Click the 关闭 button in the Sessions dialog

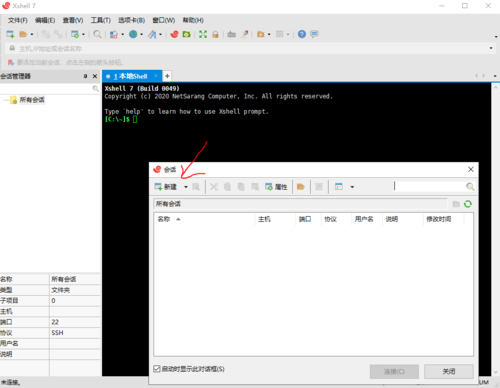click(449, 371)
